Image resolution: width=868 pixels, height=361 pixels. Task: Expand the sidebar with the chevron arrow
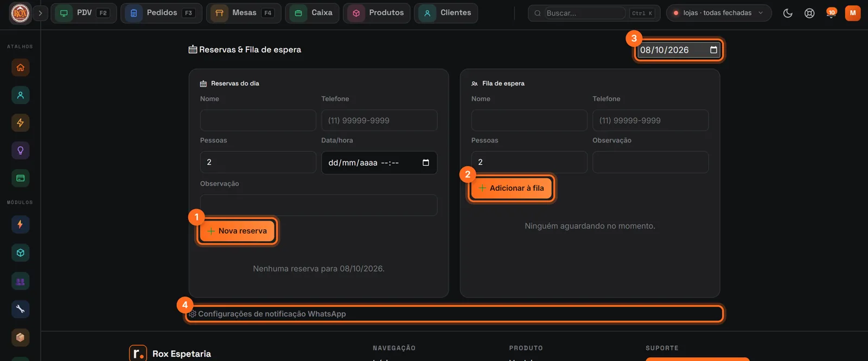click(40, 13)
